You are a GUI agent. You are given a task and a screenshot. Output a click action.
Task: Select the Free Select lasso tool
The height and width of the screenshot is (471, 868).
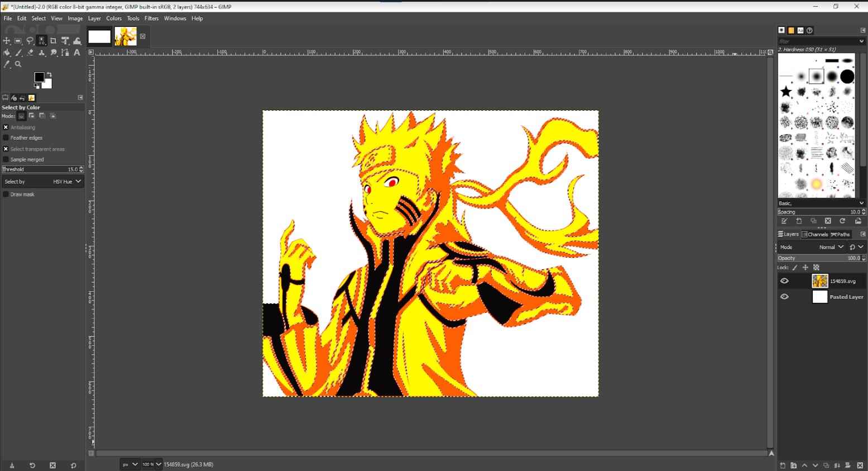(x=30, y=41)
